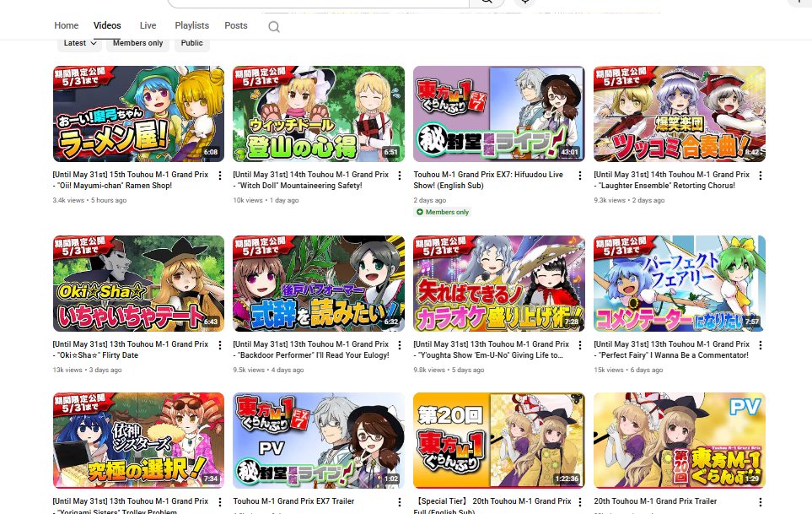Image resolution: width=812 pixels, height=514 pixels.
Task: Open options menu for Special Tier 20th video
Action: point(580,502)
